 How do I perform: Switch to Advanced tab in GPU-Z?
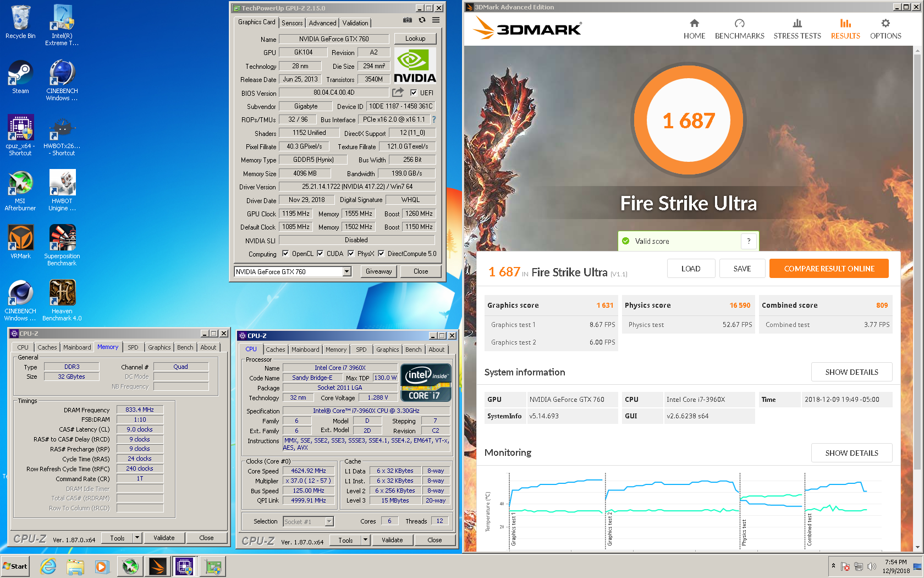322,23
